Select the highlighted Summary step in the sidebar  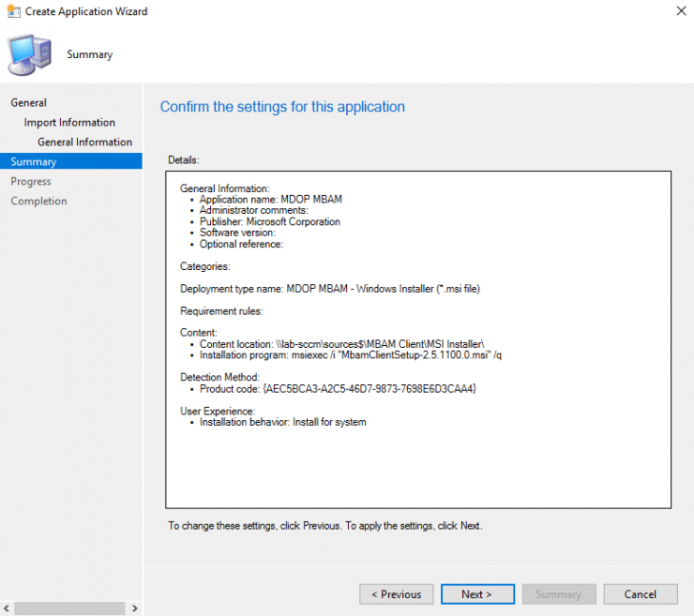[x=34, y=162]
